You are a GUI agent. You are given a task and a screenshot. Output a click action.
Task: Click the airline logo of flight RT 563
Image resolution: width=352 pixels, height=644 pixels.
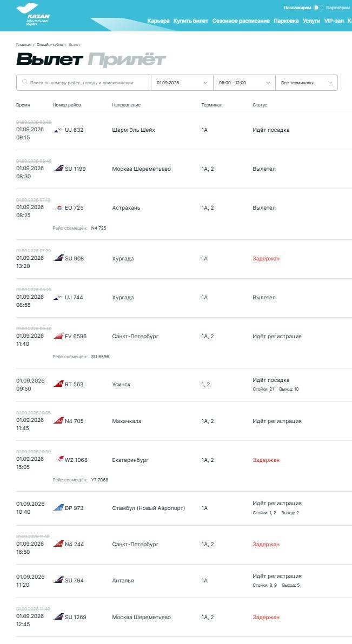(58, 384)
